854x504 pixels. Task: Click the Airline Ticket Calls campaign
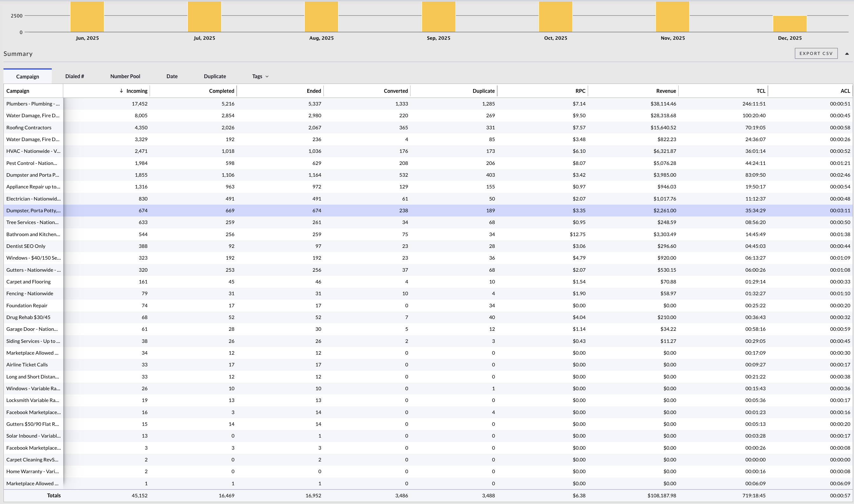tap(27, 365)
